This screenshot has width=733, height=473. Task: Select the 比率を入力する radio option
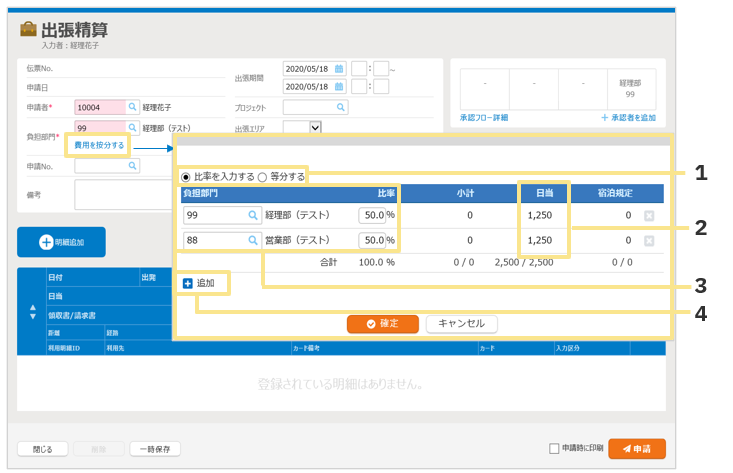[x=187, y=177]
